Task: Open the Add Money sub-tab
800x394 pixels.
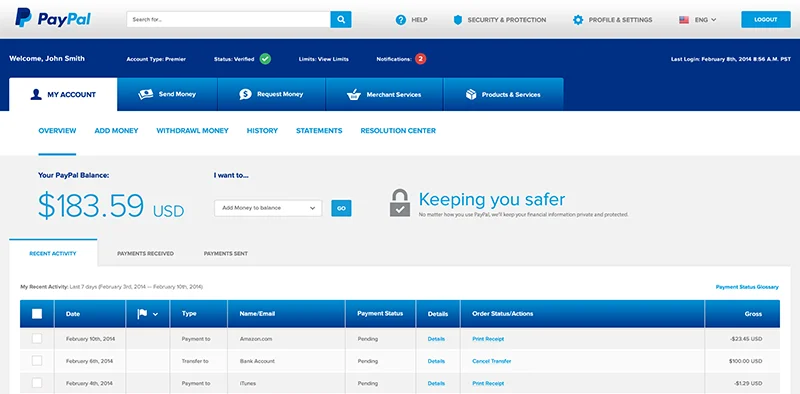Action: click(x=116, y=131)
